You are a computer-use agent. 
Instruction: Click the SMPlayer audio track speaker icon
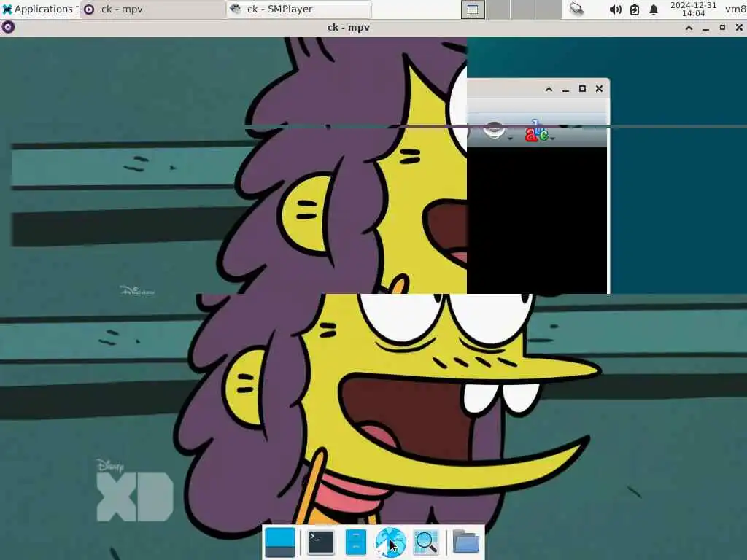[494, 131]
